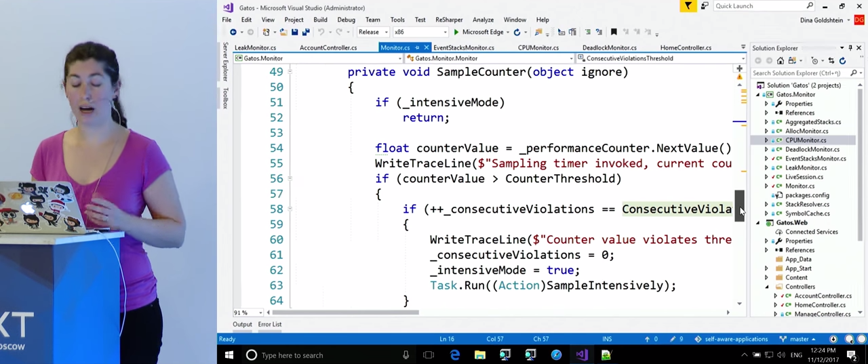Image resolution: width=868 pixels, height=364 pixels.
Task: Toggle Solution Explorer auto-hide pin
Action: (x=850, y=48)
